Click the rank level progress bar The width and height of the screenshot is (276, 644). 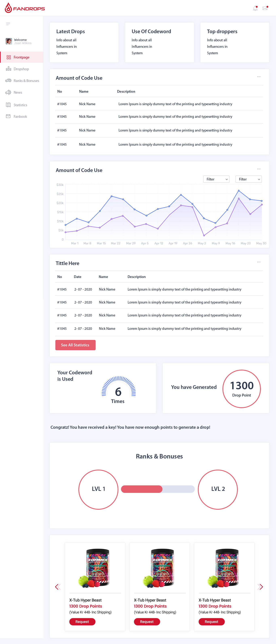pyautogui.click(x=158, y=489)
